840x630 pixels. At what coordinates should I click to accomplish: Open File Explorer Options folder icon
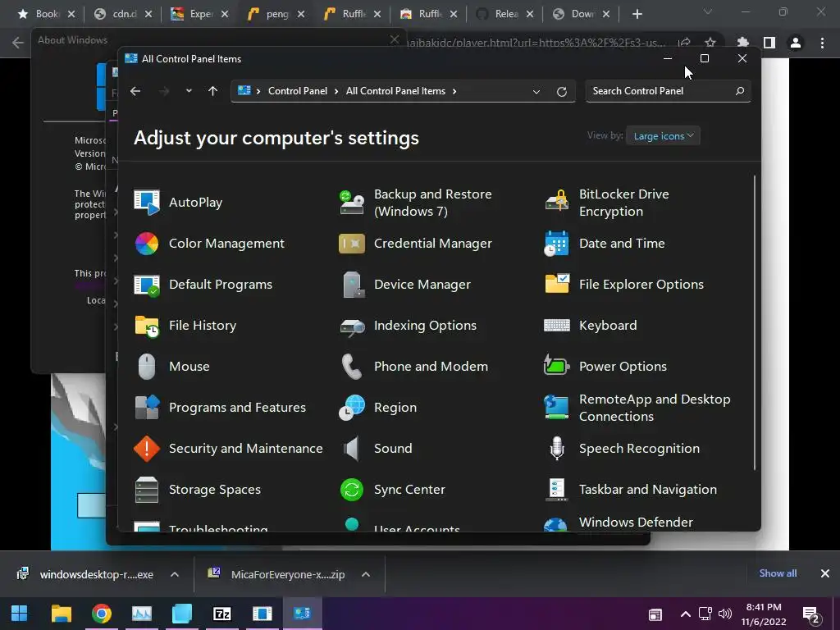click(x=557, y=283)
